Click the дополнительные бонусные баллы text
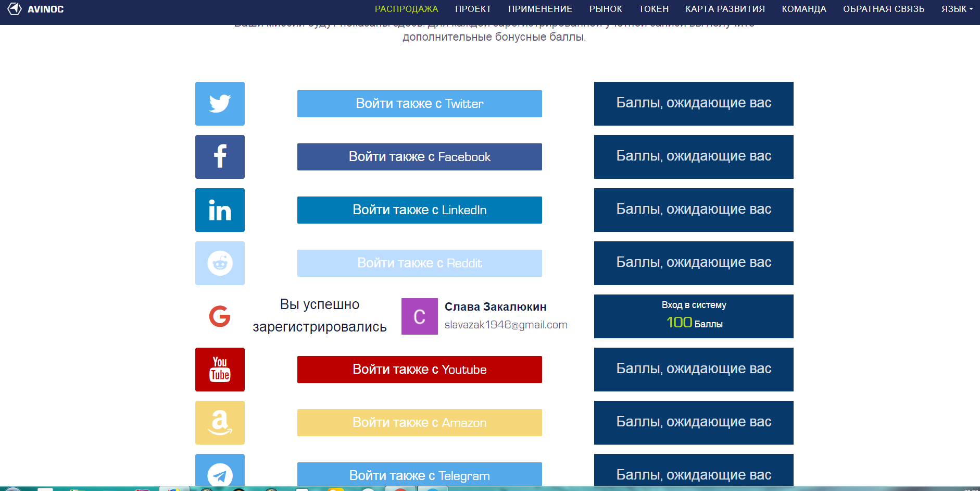 (x=494, y=37)
